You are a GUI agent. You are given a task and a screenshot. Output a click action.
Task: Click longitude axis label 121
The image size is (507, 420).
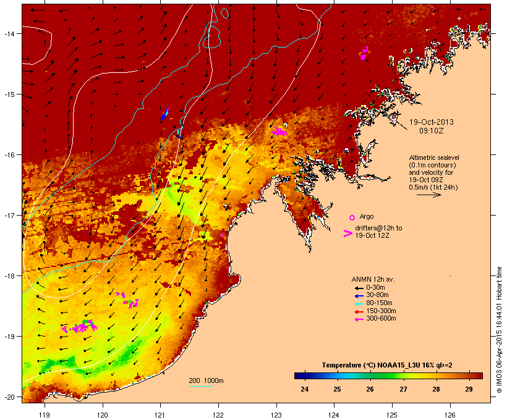160,415
